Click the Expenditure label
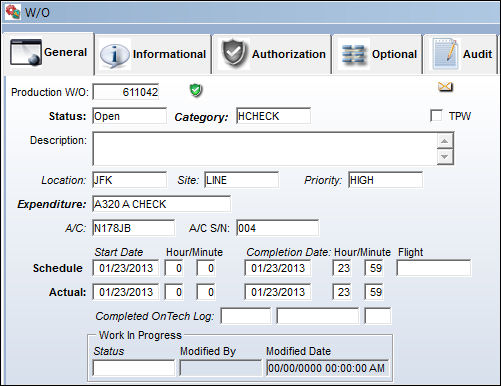 click(52, 204)
